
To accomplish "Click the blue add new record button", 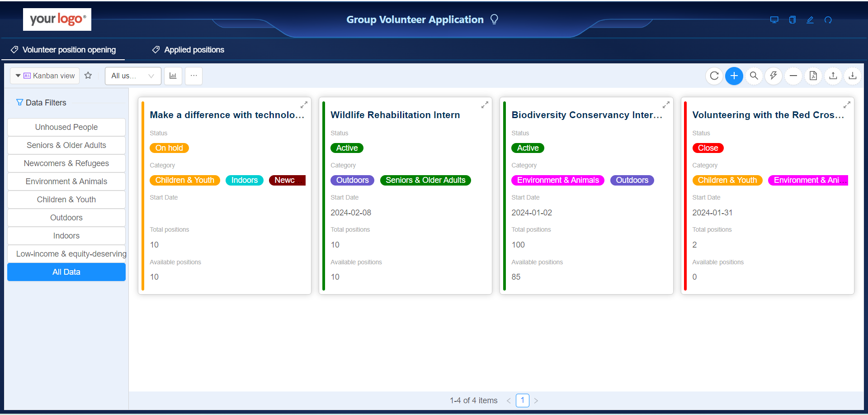I will pos(734,76).
